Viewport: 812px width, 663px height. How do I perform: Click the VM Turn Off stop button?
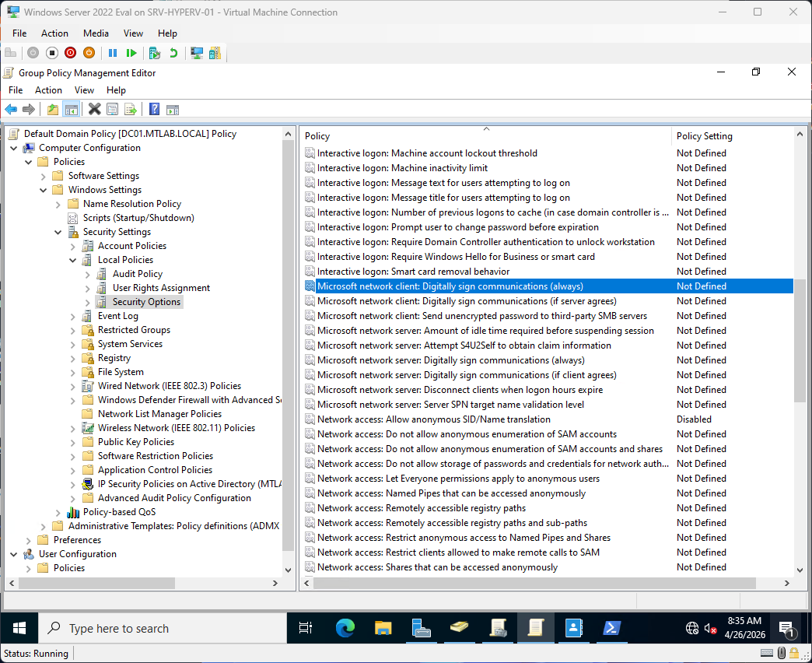52,53
